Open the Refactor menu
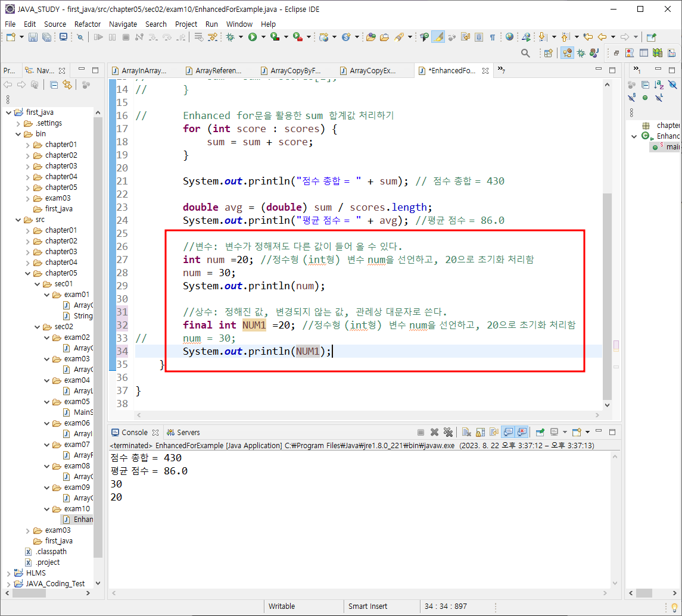This screenshot has height=616, width=682. (x=88, y=24)
